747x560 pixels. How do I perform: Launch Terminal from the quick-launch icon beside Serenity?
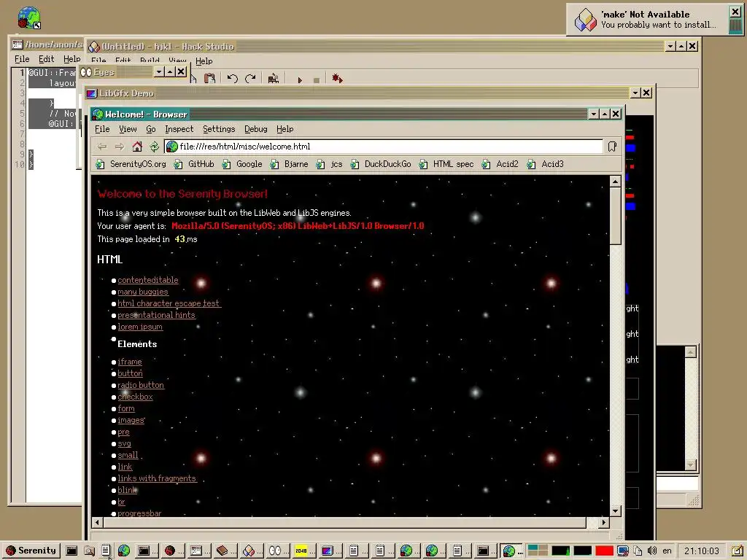[71, 551]
